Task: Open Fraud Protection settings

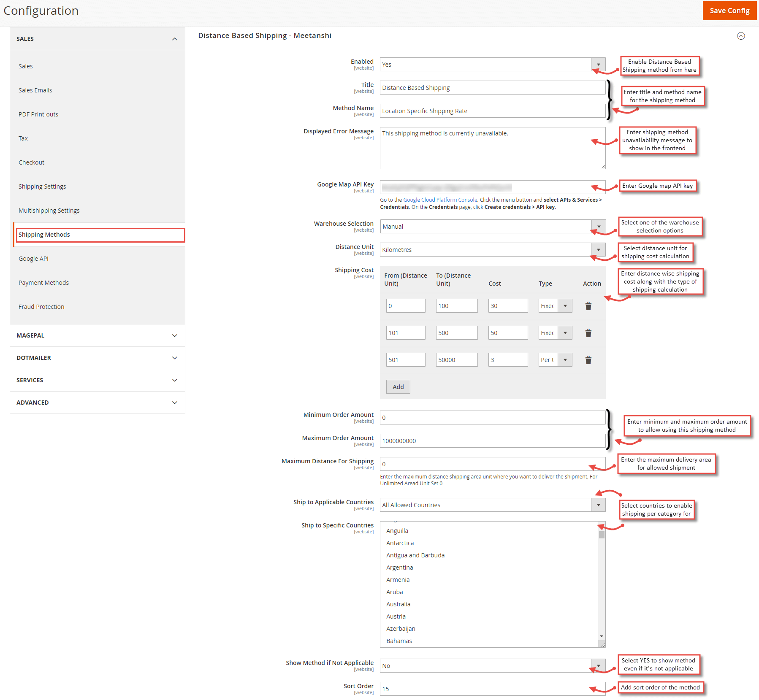Action: (x=41, y=307)
